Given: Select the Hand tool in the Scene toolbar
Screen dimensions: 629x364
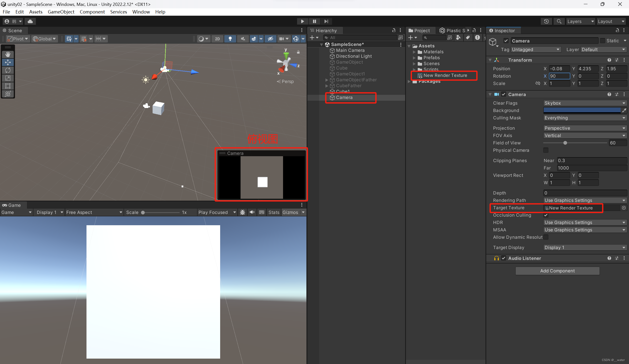Looking at the screenshot, I should pos(8,54).
